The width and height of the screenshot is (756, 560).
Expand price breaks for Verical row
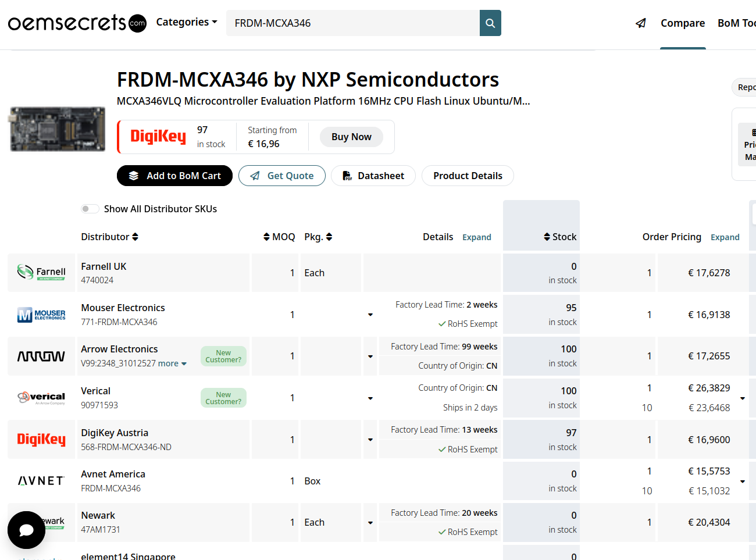tap(743, 398)
